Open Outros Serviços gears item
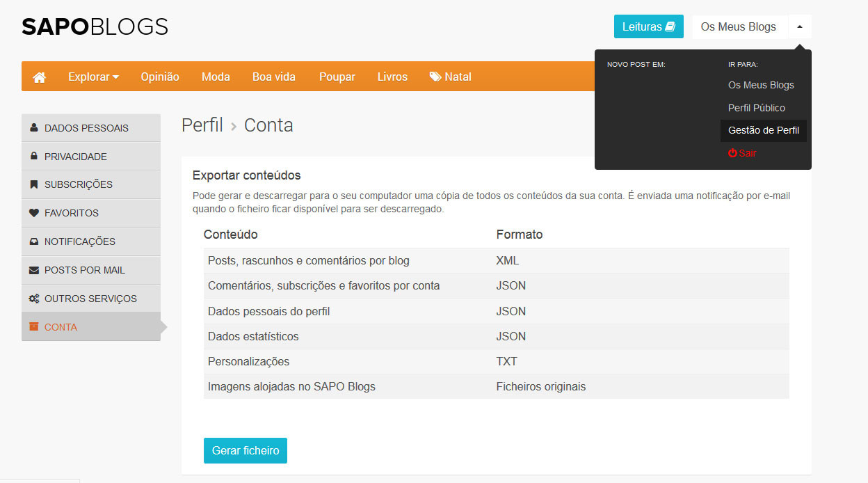Image resolution: width=868 pixels, height=483 pixels. point(90,299)
